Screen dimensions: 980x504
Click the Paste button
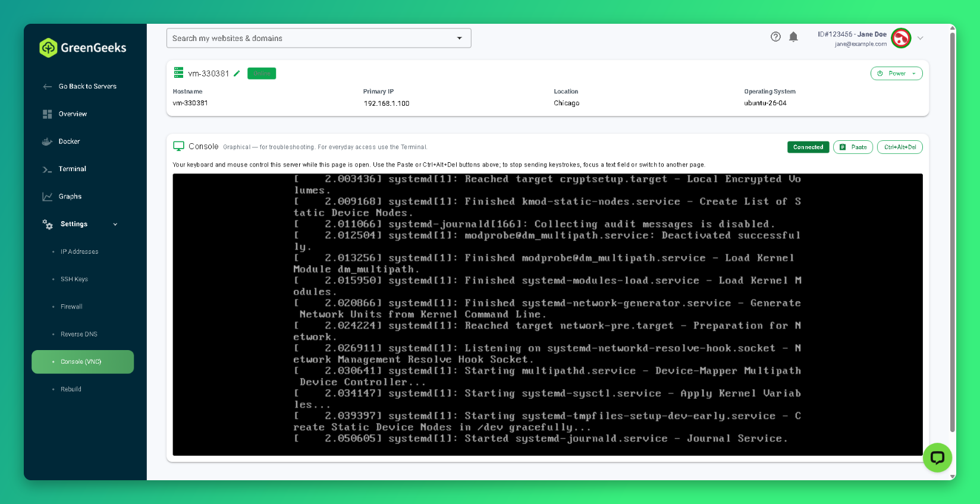coord(853,147)
